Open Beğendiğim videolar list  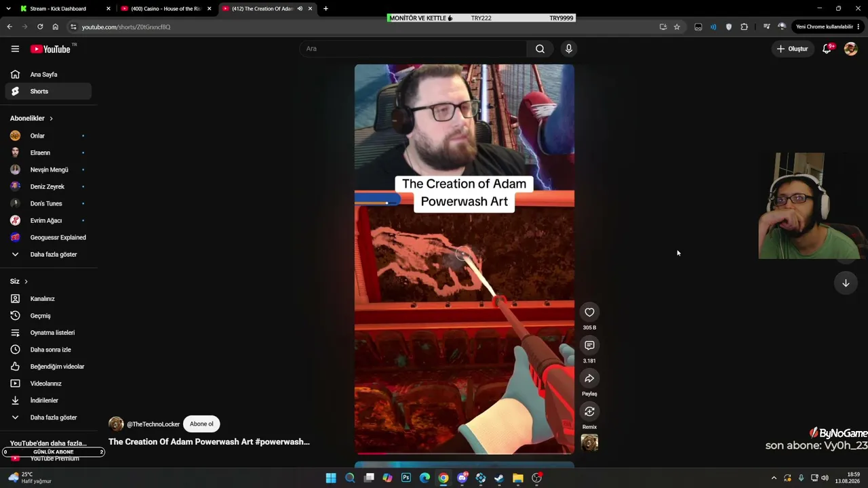[x=47, y=367]
